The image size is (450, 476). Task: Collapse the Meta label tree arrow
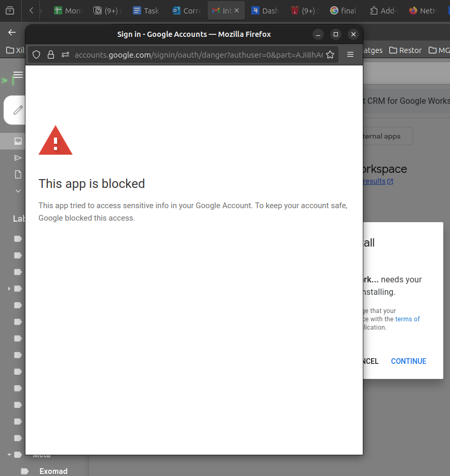9,454
